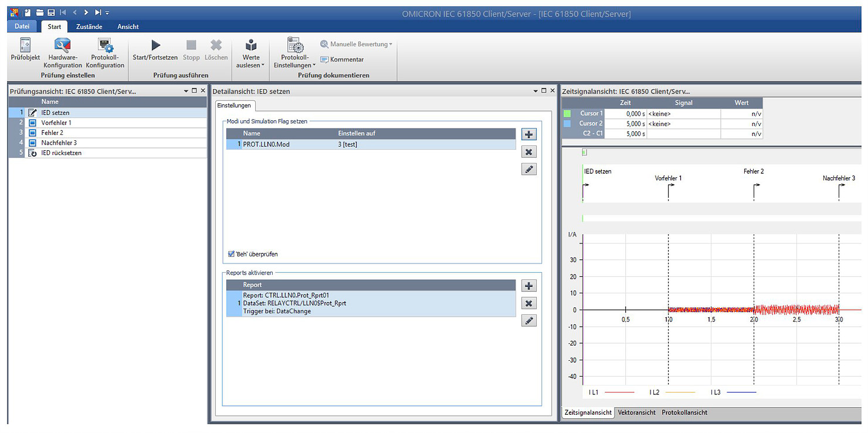The image size is (868, 433).
Task: Edit the report entry using pencil icon
Action: [529, 321]
